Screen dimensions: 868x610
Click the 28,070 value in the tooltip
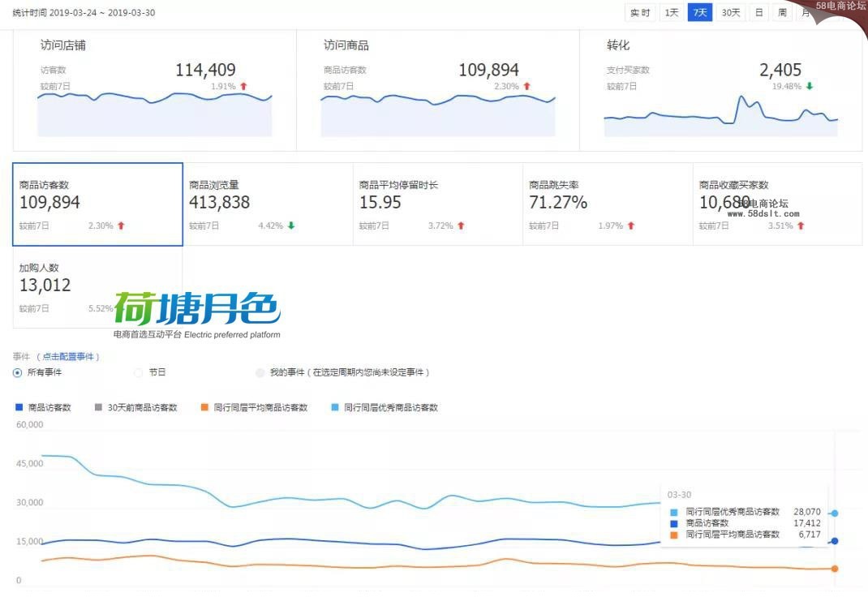pyautogui.click(x=807, y=512)
